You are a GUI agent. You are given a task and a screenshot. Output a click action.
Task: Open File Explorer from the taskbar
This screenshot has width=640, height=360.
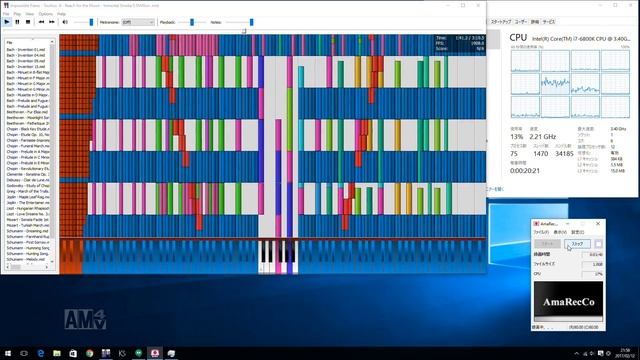pyautogui.click(x=57, y=353)
